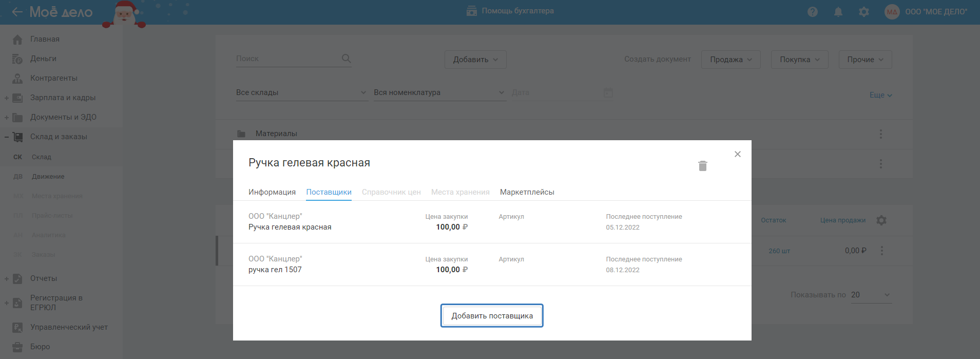Viewport: 980px width, 359px height.
Task: Expand the Все склады dropdown
Action: (301, 93)
